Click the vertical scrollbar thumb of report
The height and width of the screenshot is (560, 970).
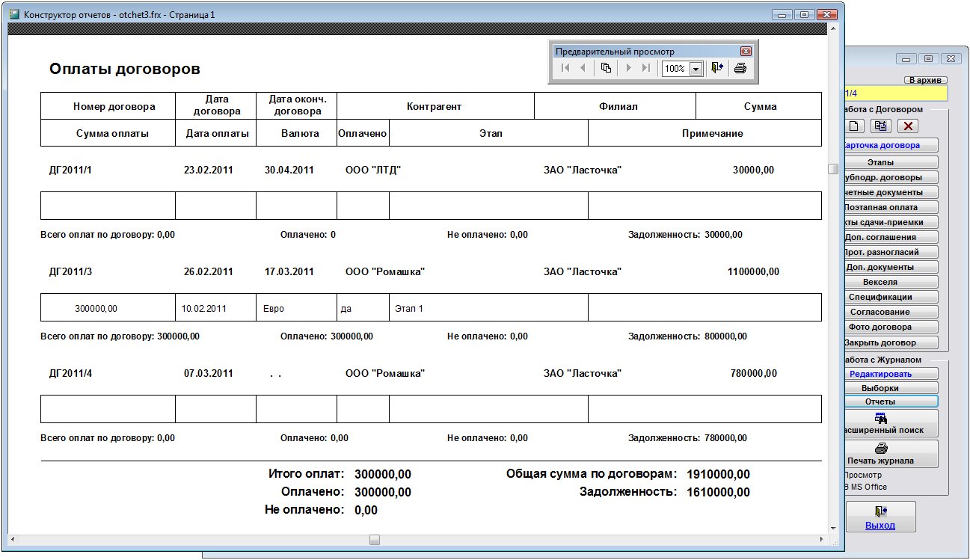click(x=832, y=169)
